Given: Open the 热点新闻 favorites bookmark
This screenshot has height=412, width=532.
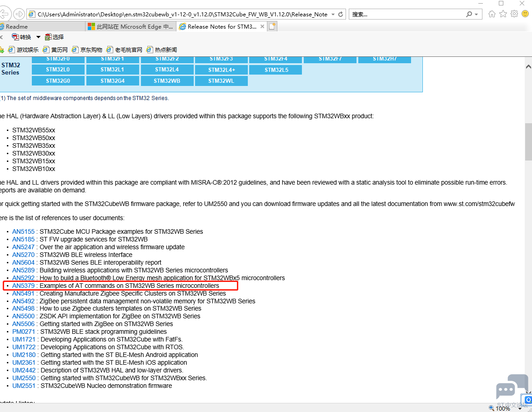Looking at the screenshot, I should coord(161,50).
